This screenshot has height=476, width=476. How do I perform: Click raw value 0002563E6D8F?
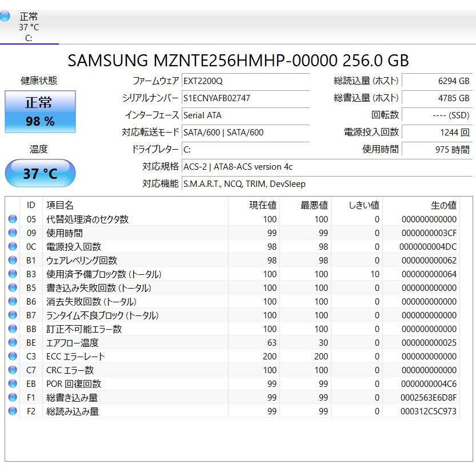pyautogui.click(x=429, y=398)
